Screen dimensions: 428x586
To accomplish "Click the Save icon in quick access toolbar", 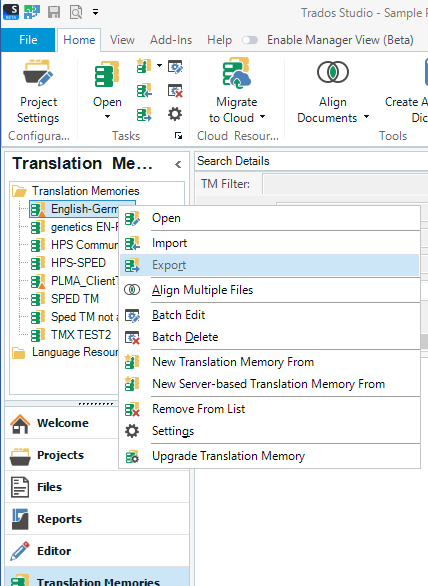I will (54, 12).
